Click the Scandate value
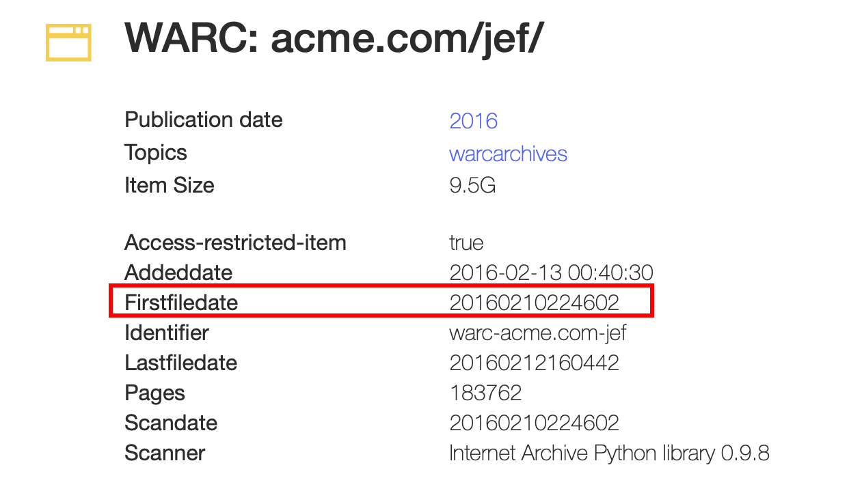Viewport: 849px width, 504px height. click(534, 423)
